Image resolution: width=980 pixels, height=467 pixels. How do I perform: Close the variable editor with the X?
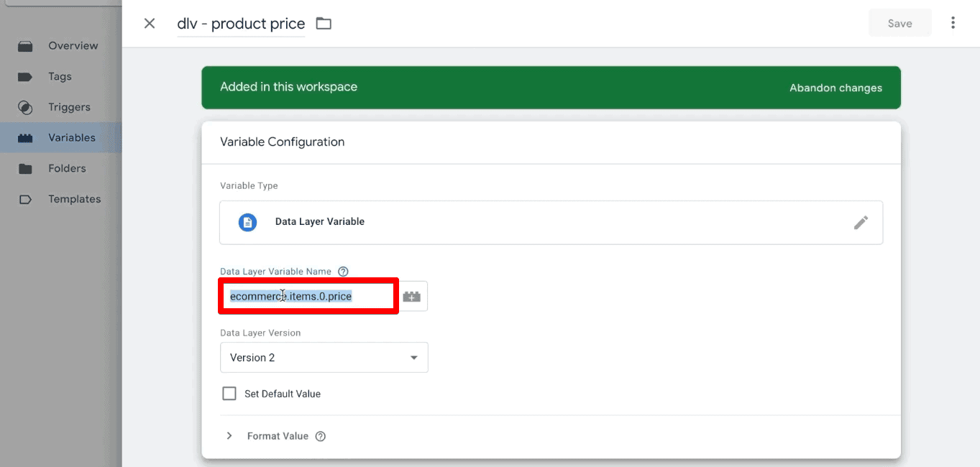[x=150, y=23]
